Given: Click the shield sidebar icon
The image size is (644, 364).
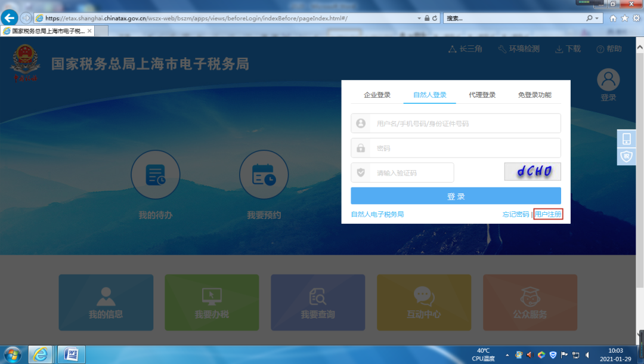Looking at the screenshot, I should pos(626,156).
